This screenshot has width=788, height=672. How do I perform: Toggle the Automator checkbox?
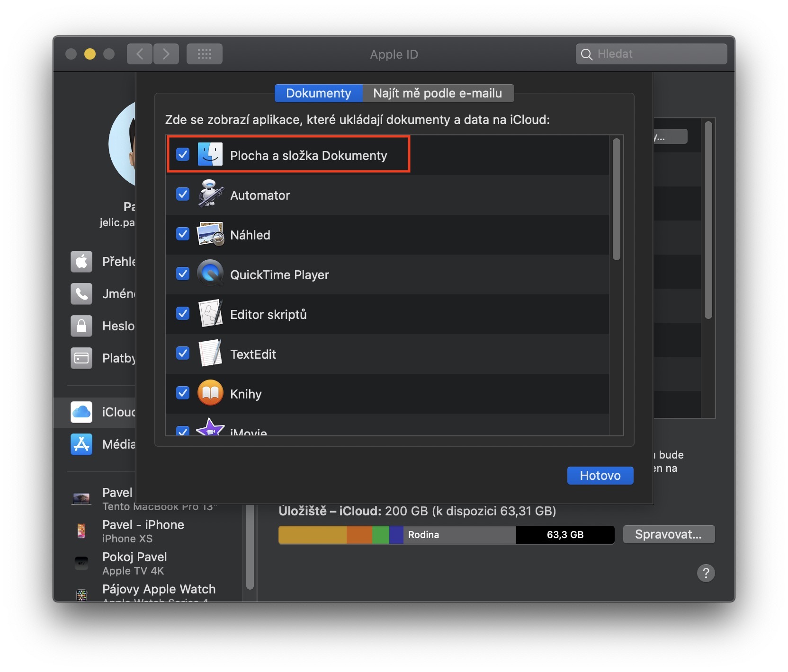tap(183, 194)
